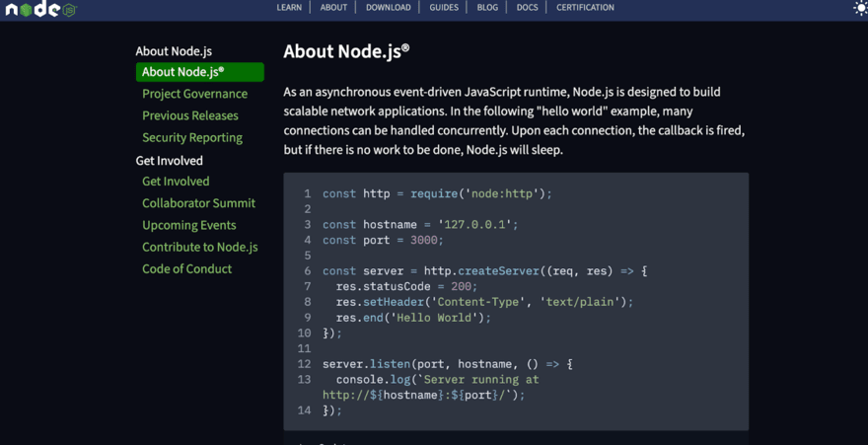
Task: Select the highlighted About Node.js® sidebar item
Action: pos(200,72)
